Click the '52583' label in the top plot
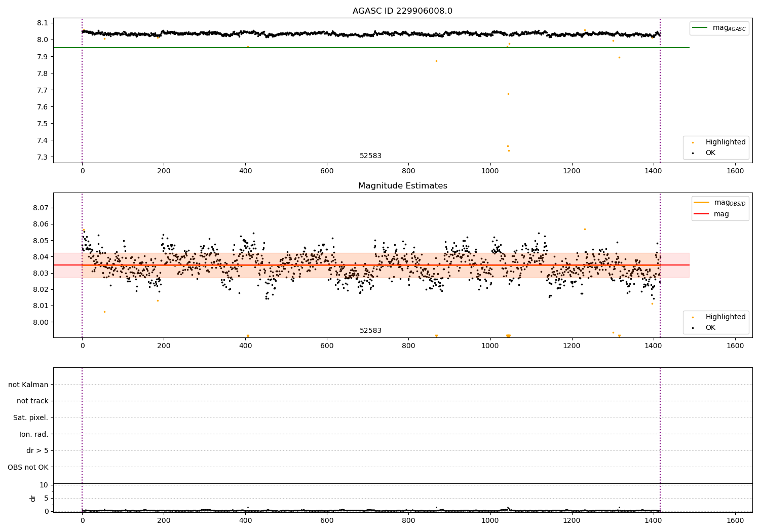 tap(370, 156)
